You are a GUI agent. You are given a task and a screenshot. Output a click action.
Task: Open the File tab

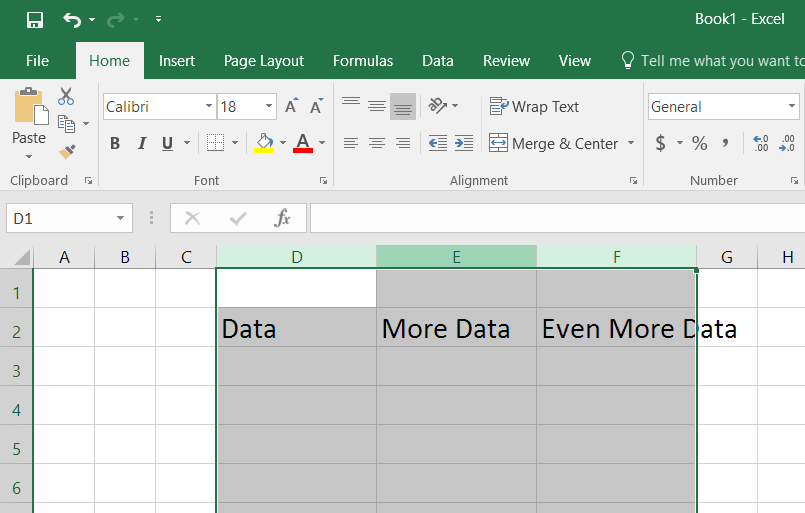37,61
